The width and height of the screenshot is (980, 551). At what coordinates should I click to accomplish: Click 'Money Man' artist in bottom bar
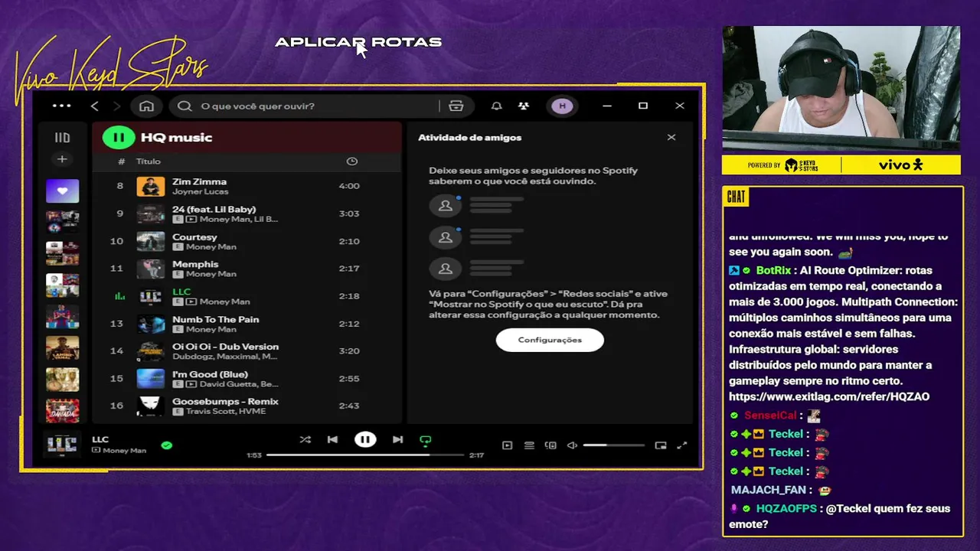[x=124, y=451]
